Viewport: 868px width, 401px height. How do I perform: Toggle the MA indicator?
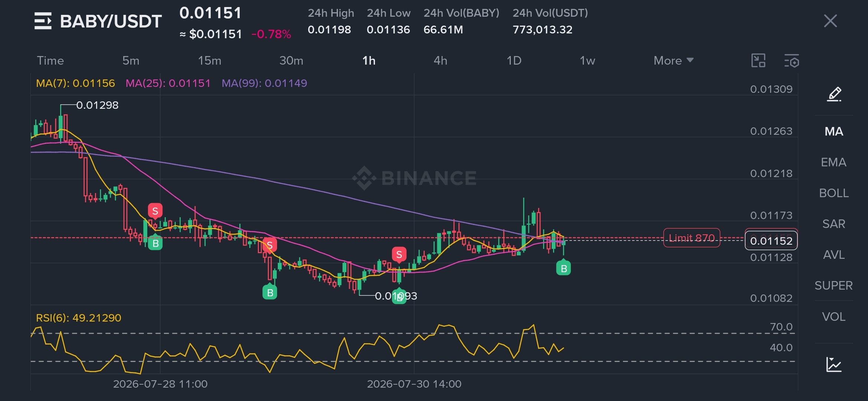coord(834,131)
